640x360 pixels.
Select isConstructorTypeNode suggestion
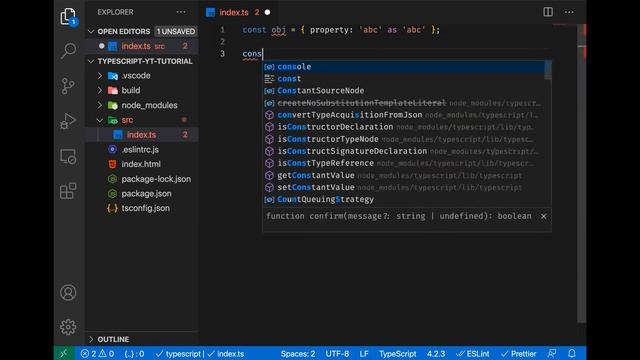pos(403,139)
